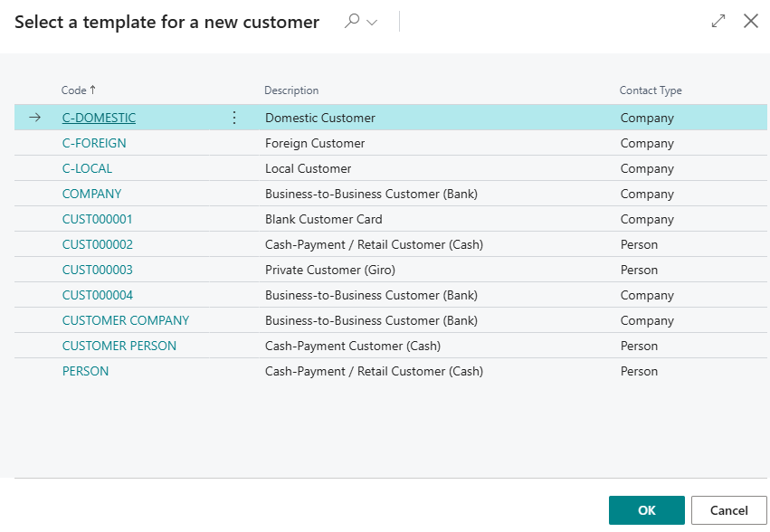The width and height of the screenshot is (770, 532).
Task: Pick the PERSON template code
Action: click(85, 371)
